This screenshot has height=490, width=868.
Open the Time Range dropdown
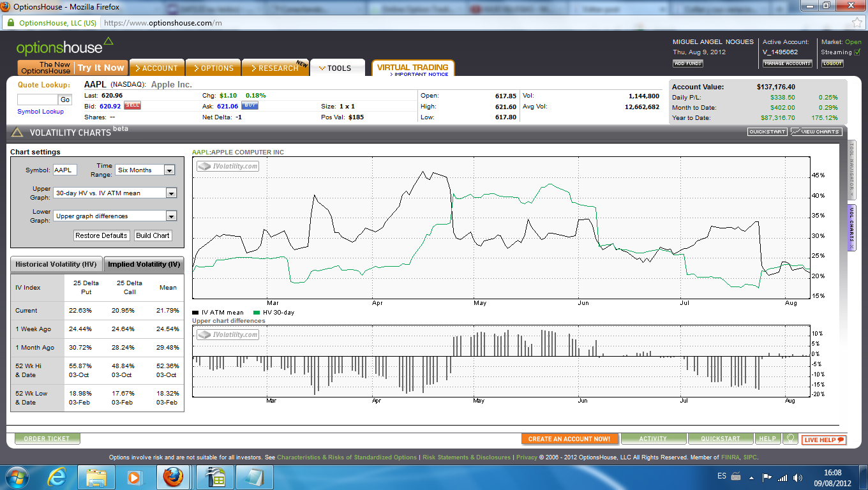tap(169, 170)
